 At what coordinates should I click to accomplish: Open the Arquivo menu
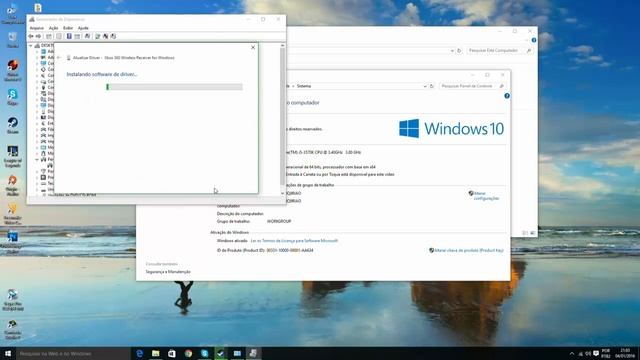37,28
